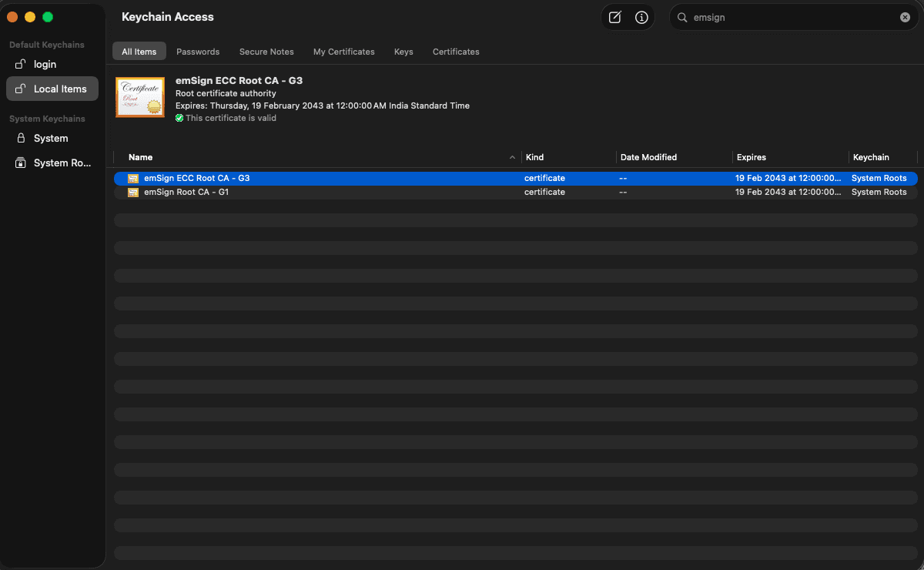Click 'certificate' kind in the emSign Root CA - G1 row
This screenshot has height=570, width=924.
click(x=544, y=192)
